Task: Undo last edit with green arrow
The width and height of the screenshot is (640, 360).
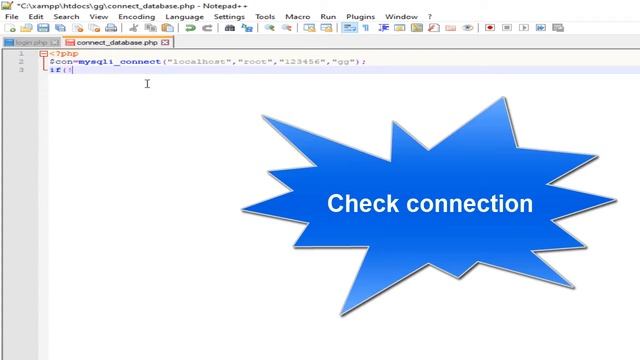Action: click(190, 28)
